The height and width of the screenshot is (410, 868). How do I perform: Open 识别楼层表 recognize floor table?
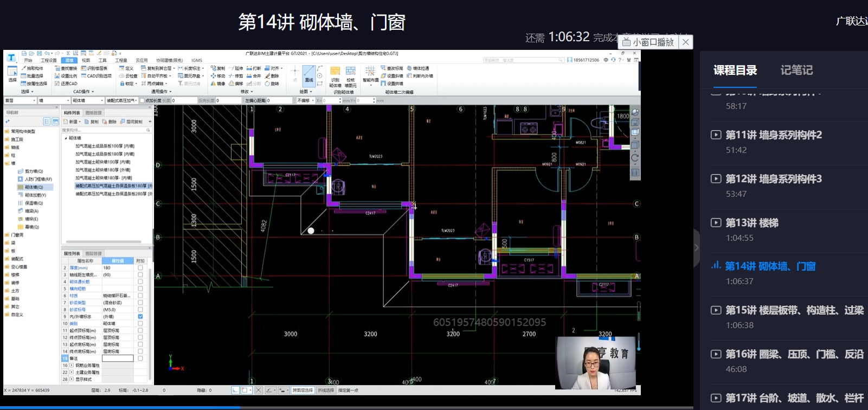coord(94,68)
